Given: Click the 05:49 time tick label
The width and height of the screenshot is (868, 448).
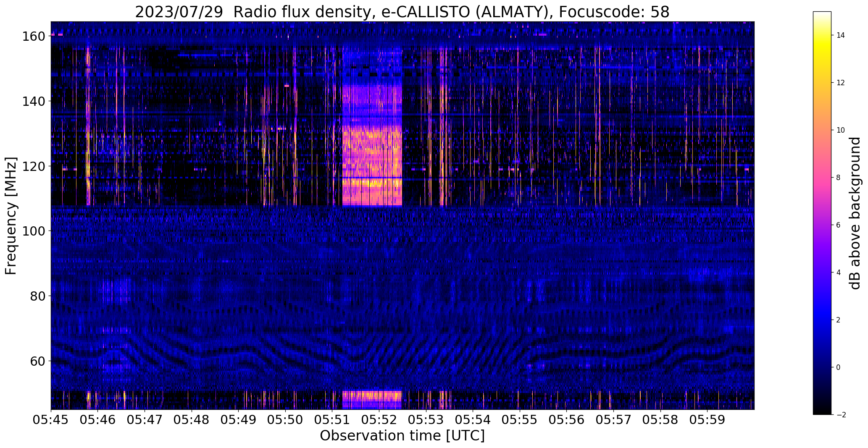Looking at the screenshot, I should [238, 419].
